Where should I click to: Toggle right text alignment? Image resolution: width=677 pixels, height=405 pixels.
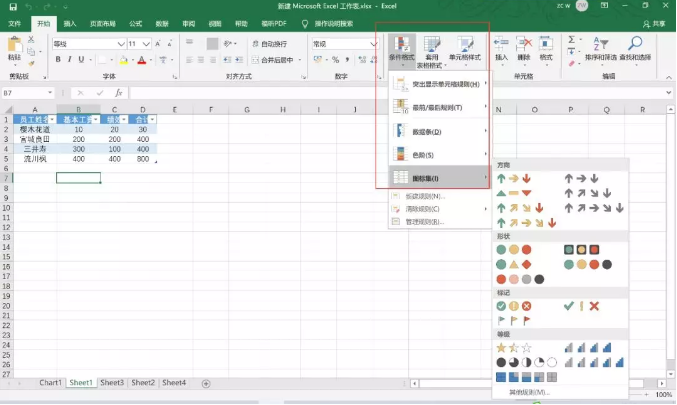[212, 60]
